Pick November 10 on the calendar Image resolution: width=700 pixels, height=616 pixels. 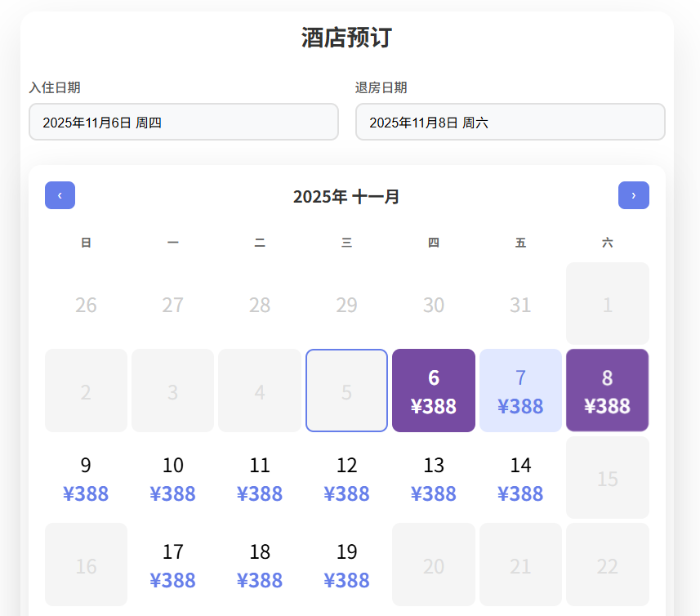(173, 478)
